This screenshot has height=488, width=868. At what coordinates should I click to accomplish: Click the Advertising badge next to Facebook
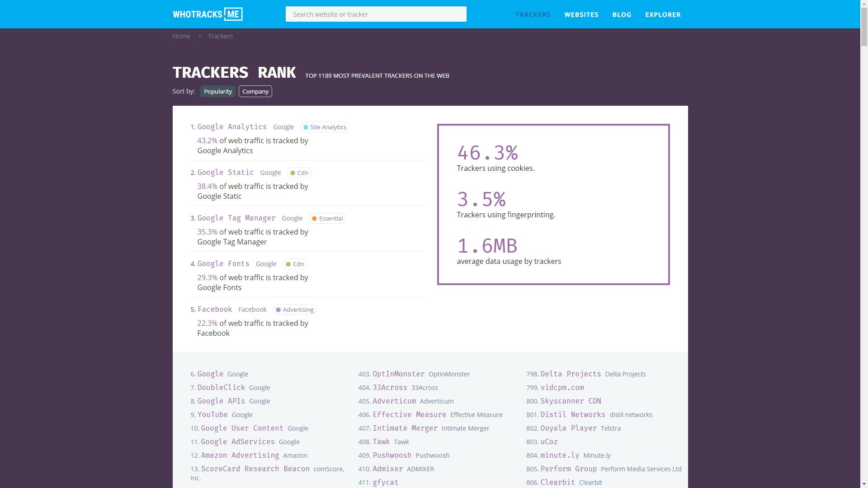coord(294,310)
